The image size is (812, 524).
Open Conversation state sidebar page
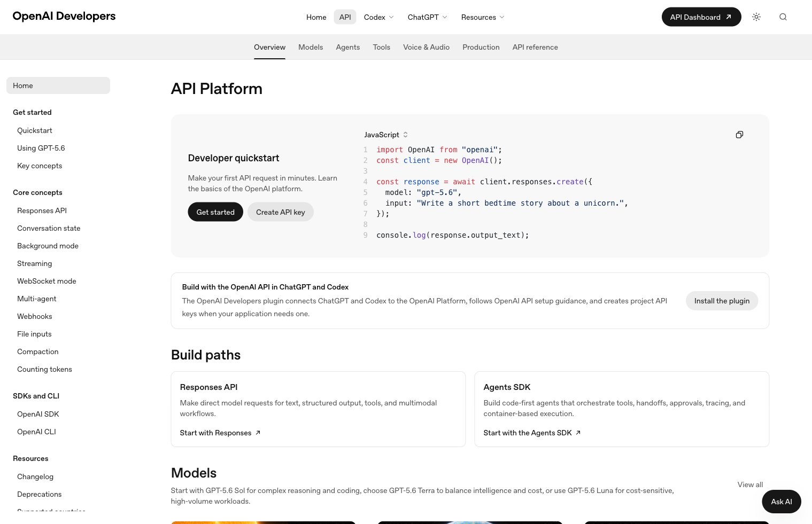coord(49,228)
